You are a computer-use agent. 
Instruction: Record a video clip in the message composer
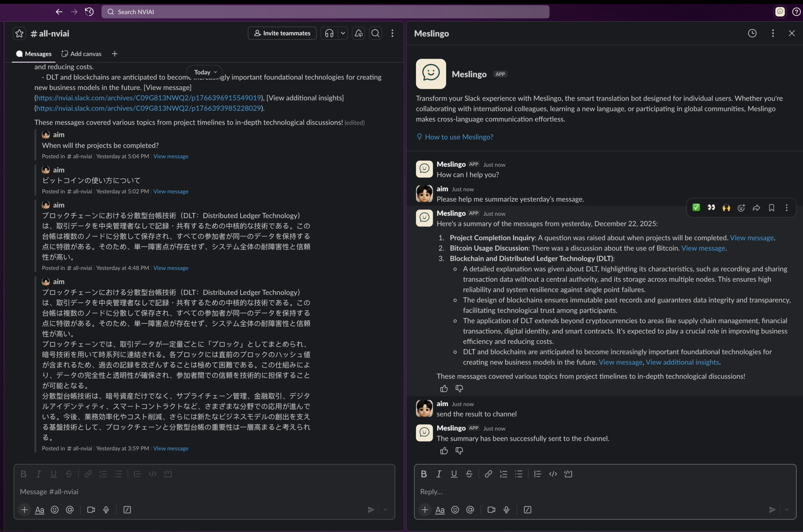(90, 509)
